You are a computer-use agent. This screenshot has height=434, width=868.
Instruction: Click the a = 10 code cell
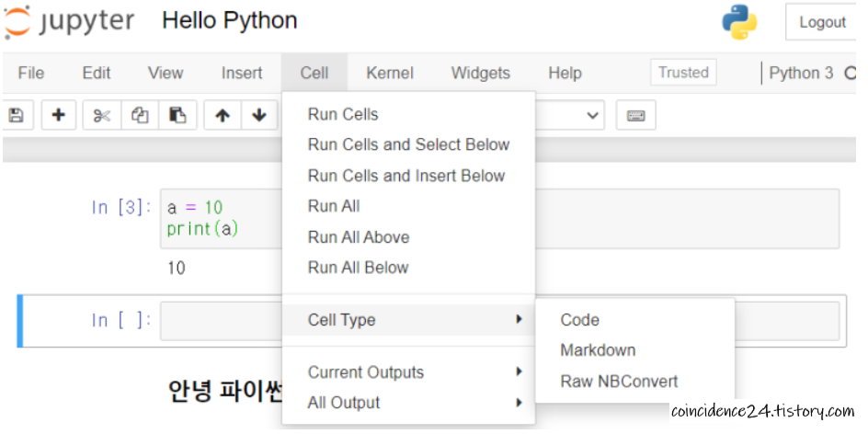499,219
